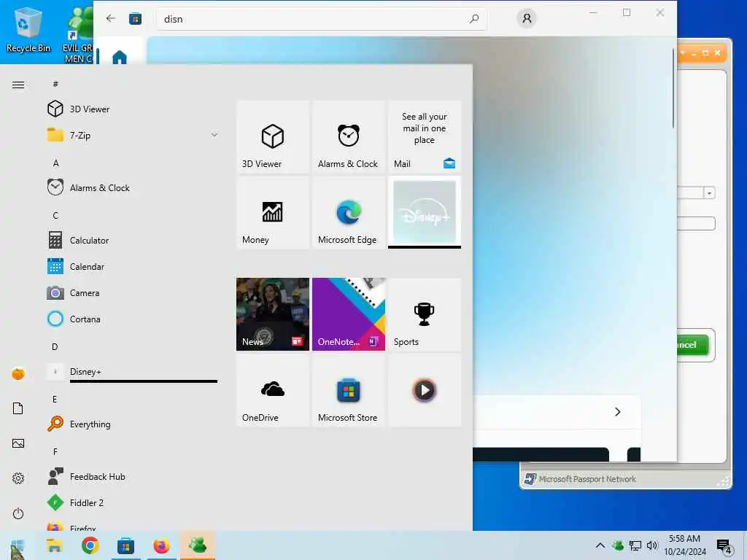Viewport: 747px width, 560px height.
Task: Open the Mail tile
Action: click(425, 136)
